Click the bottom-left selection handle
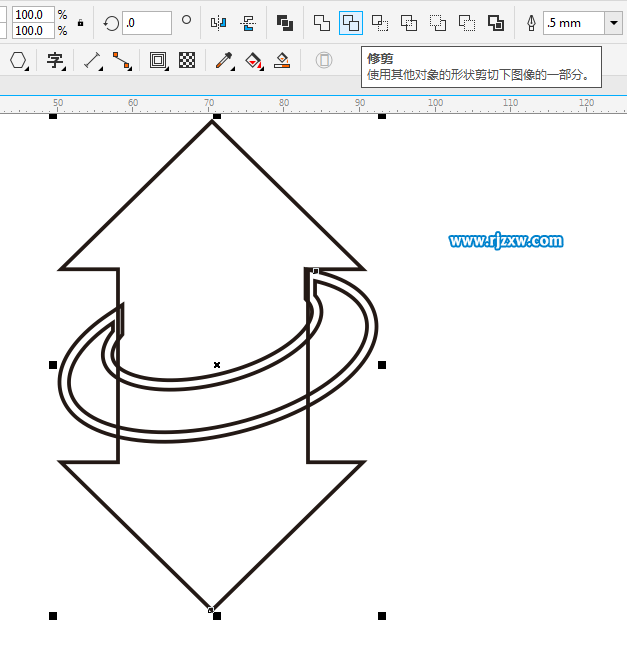The height and width of the screenshot is (663, 627). 53,616
